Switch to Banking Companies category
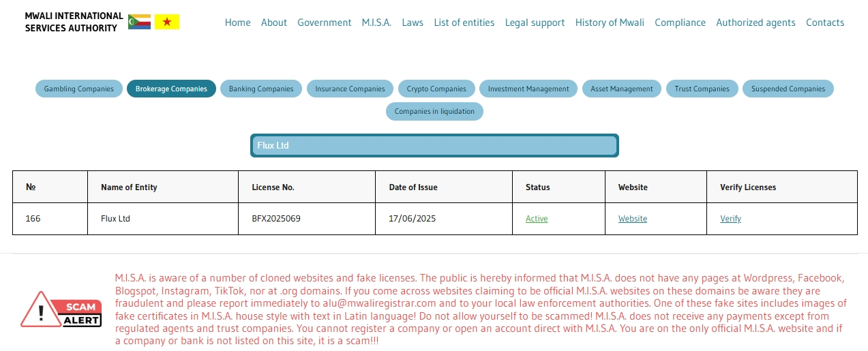 pyautogui.click(x=261, y=89)
